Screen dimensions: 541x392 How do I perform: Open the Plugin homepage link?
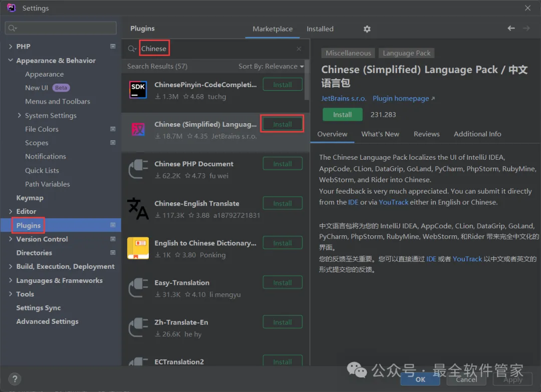click(x=404, y=99)
